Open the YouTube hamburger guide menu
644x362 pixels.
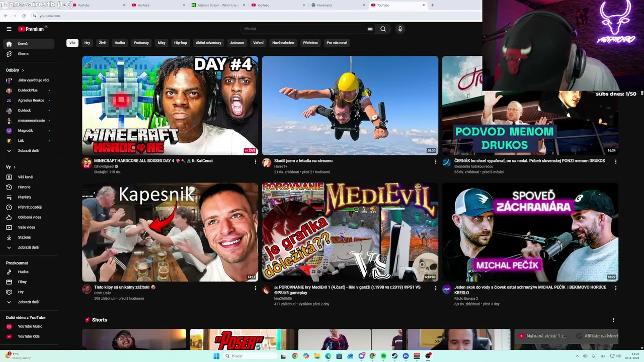click(9, 29)
